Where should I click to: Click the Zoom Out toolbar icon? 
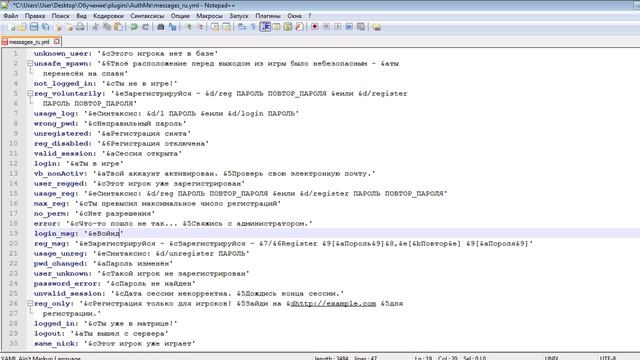200,27
